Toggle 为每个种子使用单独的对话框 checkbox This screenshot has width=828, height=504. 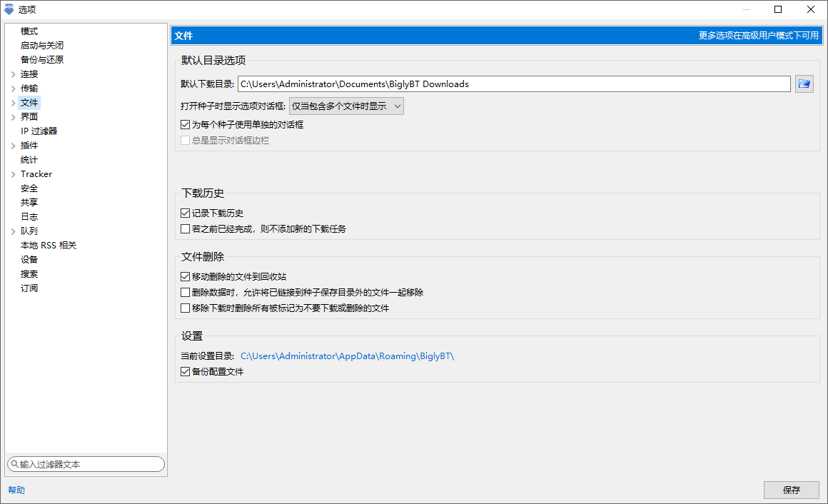pos(185,125)
